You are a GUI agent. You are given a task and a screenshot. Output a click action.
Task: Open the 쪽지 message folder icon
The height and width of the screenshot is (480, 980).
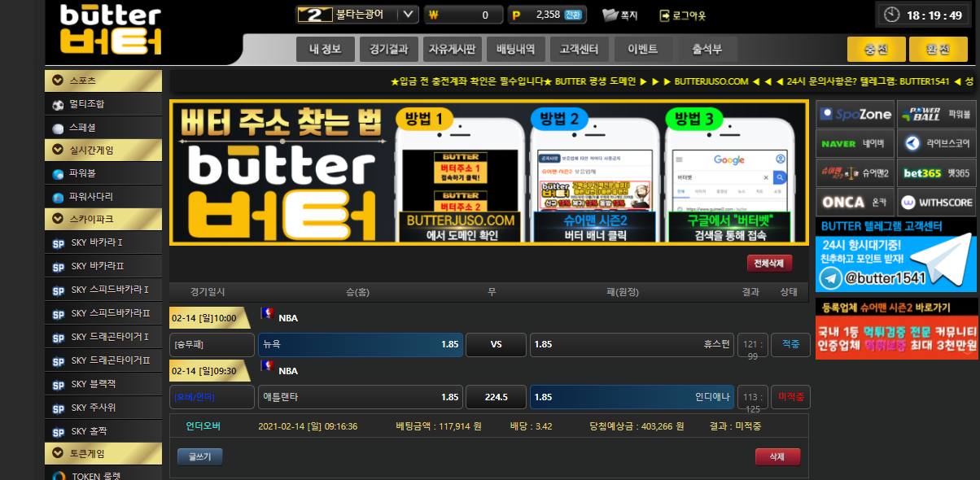(x=610, y=15)
